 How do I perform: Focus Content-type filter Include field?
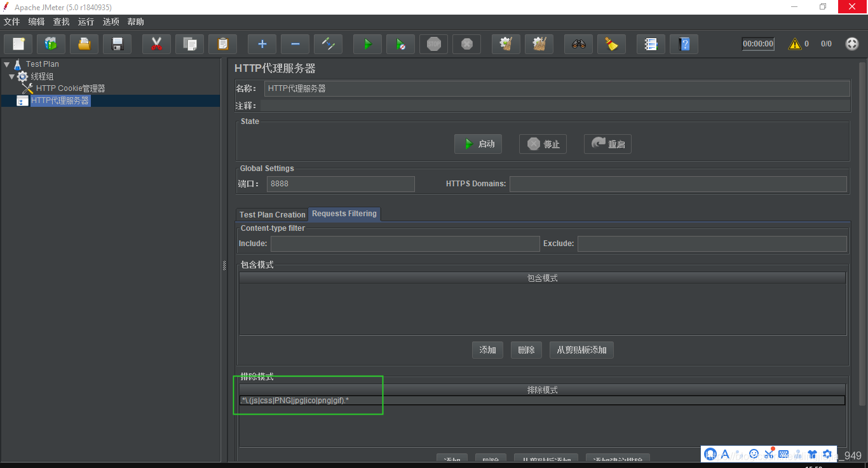(x=405, y=244)
